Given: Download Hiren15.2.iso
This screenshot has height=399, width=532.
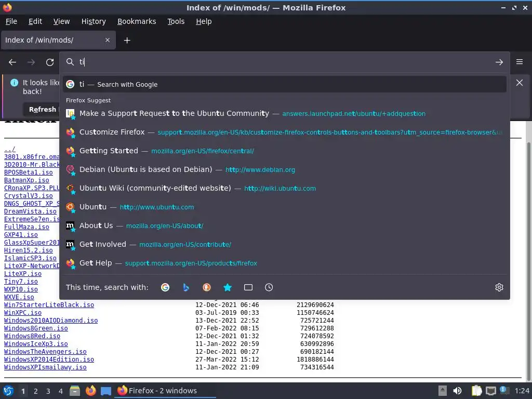Looking at the screenshot, I should point(29,250).
